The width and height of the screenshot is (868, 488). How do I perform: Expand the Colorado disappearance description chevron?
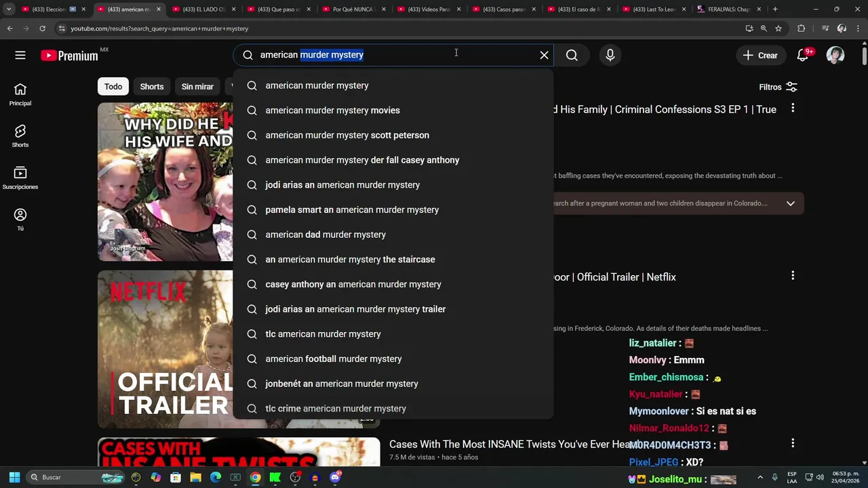pos(790,203)
